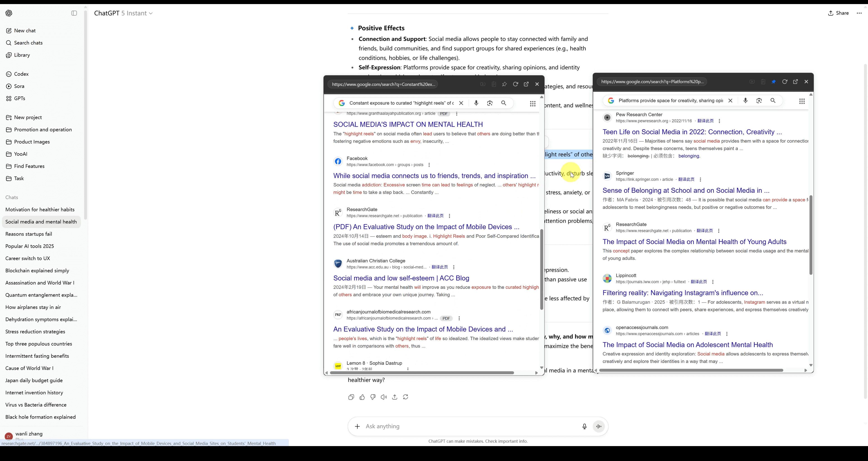Open 'Teen Life on Social Media in 2022' result
Screen dimensions: 868x461
pos(692,132)
